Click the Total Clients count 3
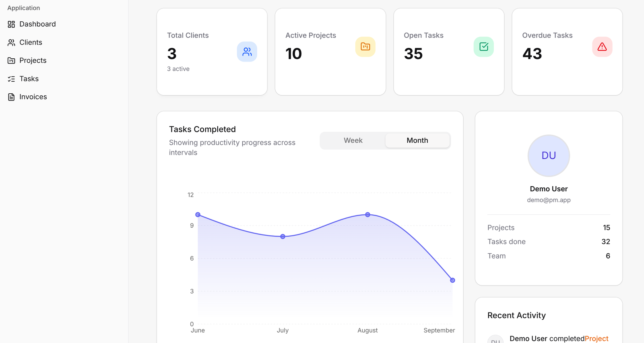Screen dimensions: 644x343 click(172, 53)
